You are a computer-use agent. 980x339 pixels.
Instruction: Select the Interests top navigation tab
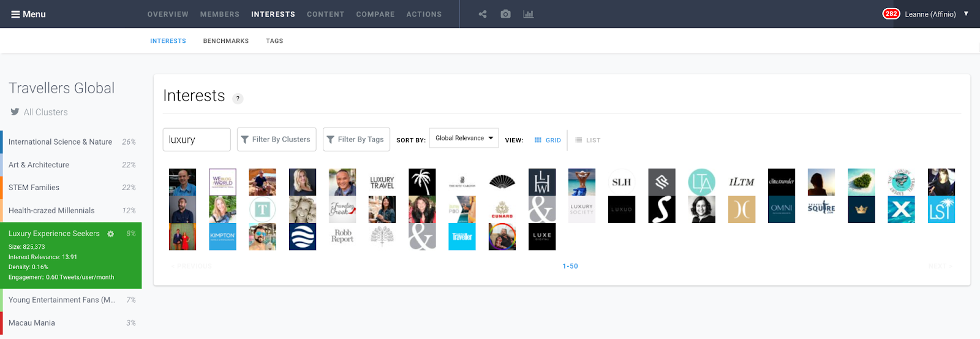(x=273, y=14)
